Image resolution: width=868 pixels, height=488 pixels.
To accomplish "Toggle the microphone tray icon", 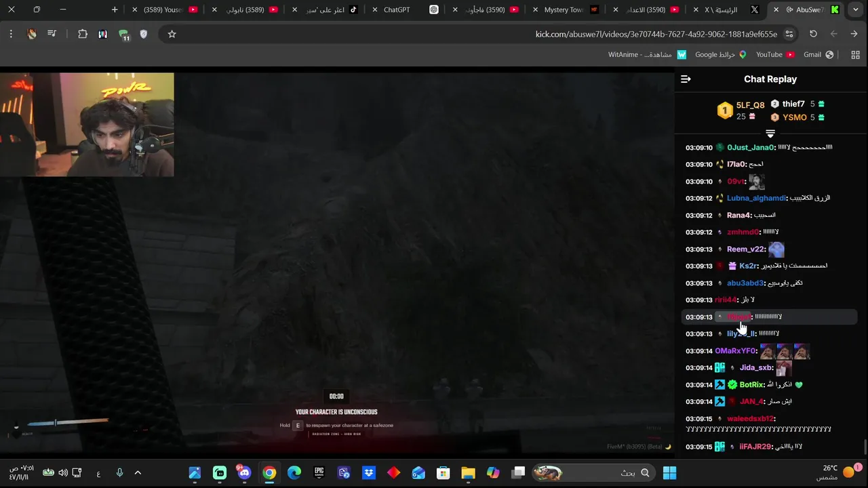I will 119,472.
